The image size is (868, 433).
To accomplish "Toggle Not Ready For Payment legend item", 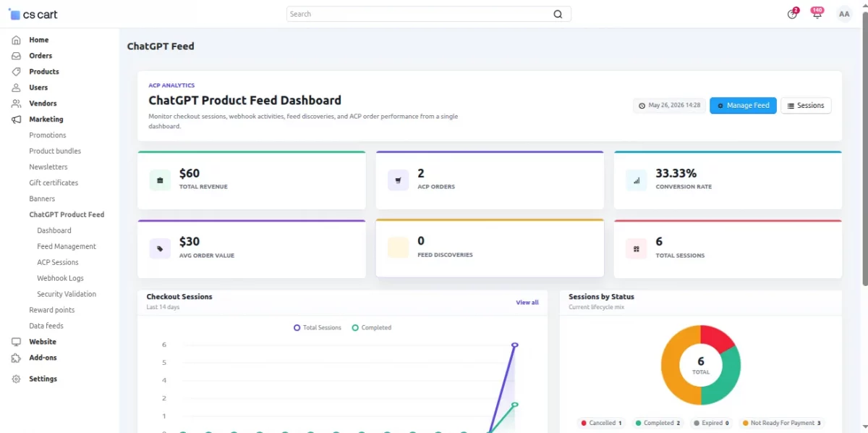I will 782,423.
